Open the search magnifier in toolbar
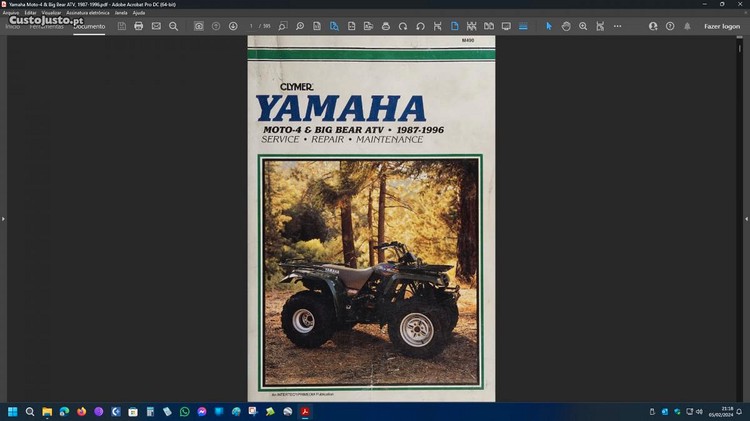 click(x=173, y=26)
